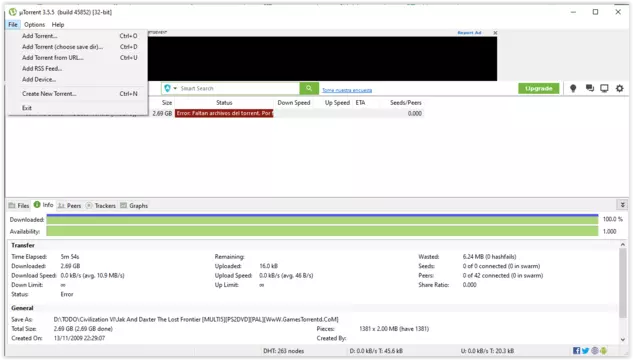Open the chat bubbles icon
The height and width of the screenshot is (360, 633).
point(590,88)
